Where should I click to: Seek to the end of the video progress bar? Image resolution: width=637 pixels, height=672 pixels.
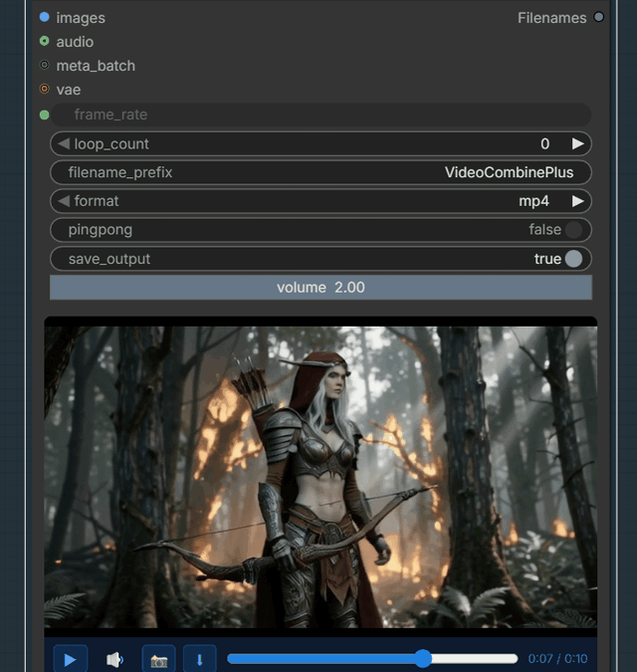pyautogui.click(x=515, y=658)
